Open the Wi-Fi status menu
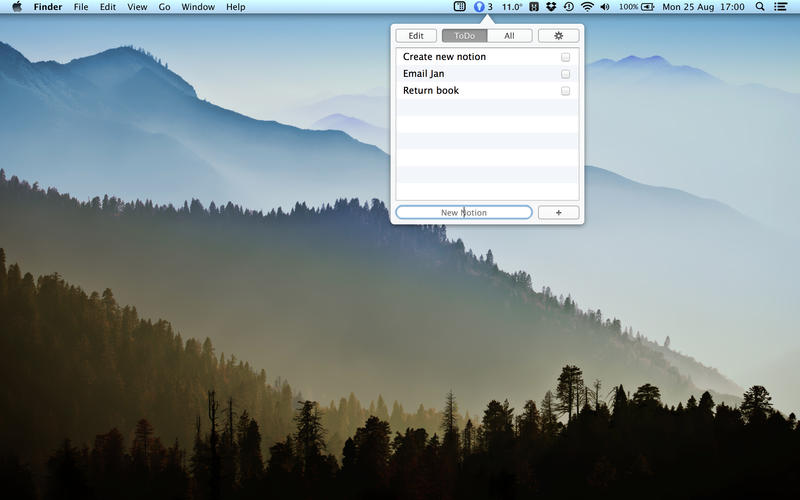This screenshot has width=800, height=500. click(587, 7)
